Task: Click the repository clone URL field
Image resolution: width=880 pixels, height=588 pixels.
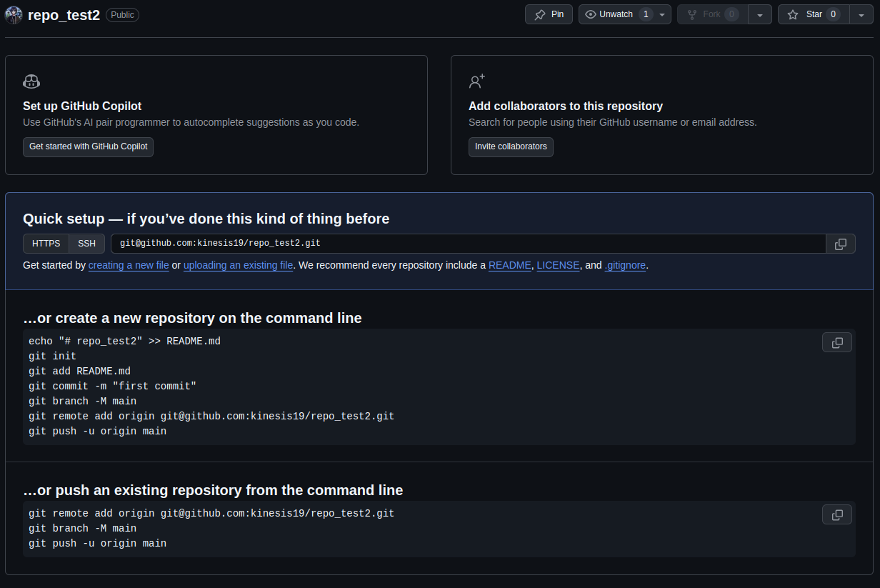Action: click(x=469, y=244)
